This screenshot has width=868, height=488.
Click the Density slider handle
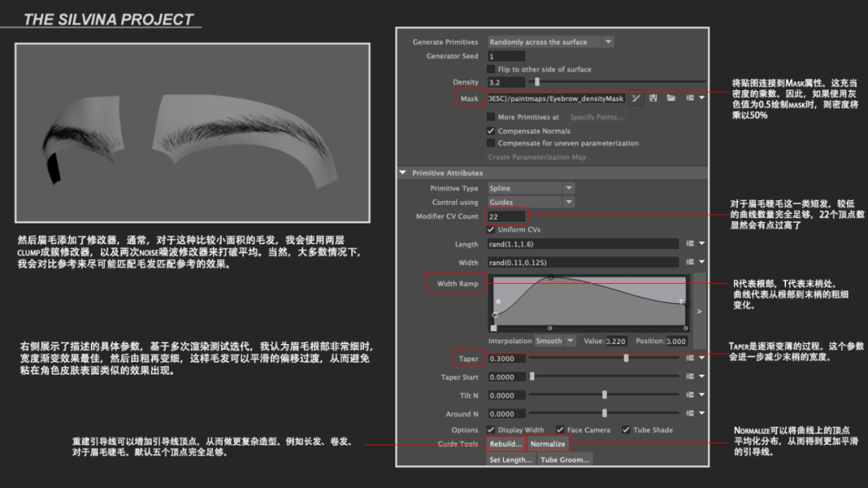click(537, 82)
